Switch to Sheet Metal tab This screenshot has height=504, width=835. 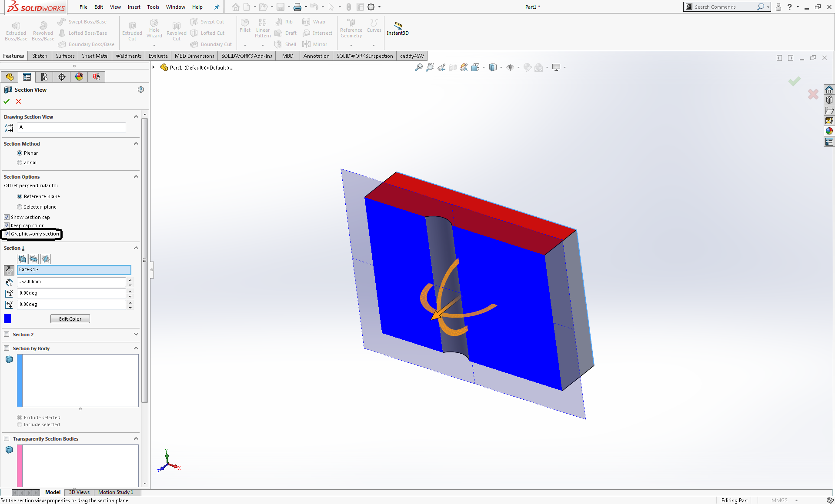click(x=95, y=56)
